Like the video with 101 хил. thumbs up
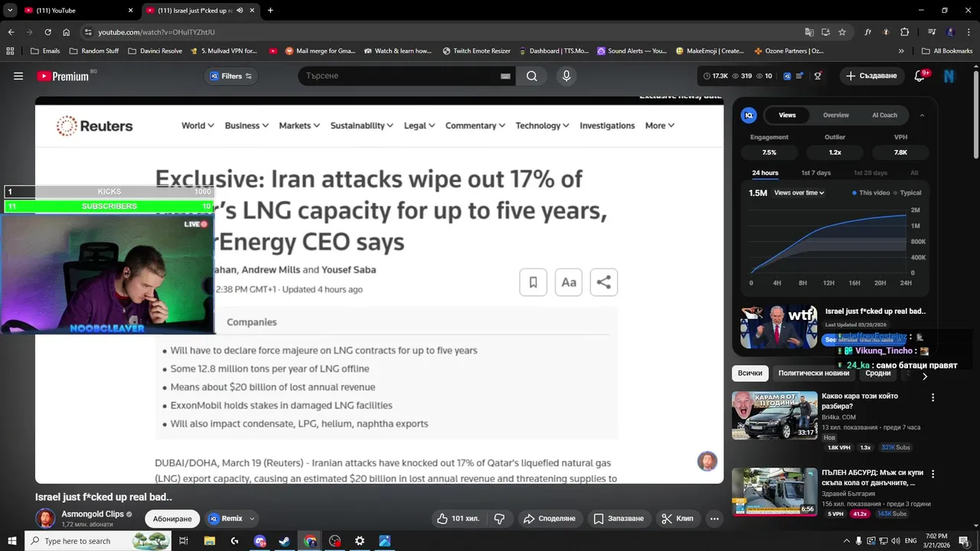Screen dimensions: 980x551 [x=458, y=518]
